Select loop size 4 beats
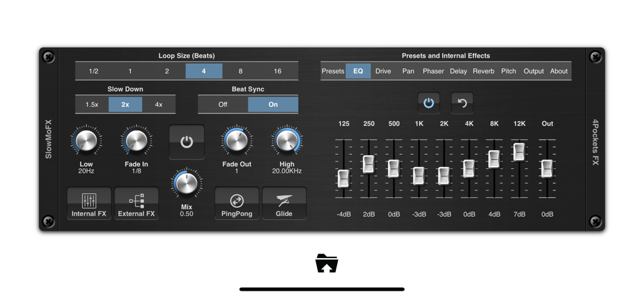 (204, 71)
